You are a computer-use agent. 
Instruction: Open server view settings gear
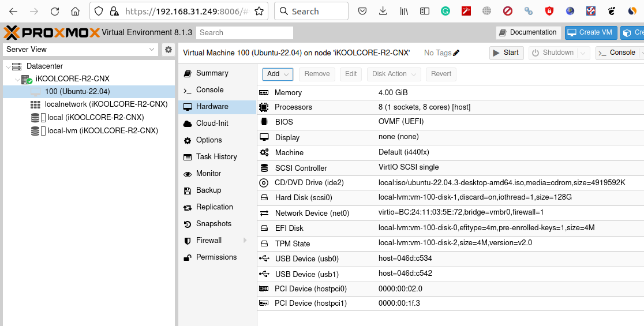point(169,50)
